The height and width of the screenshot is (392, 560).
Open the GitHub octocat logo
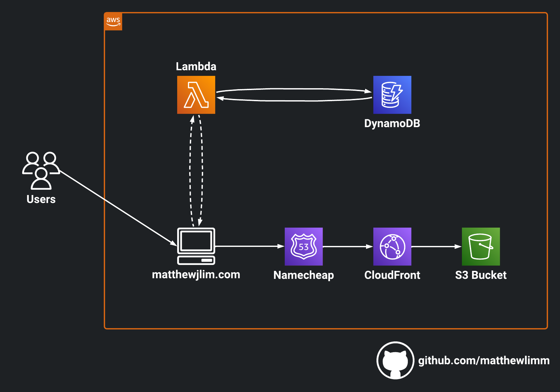coord(395,360)
